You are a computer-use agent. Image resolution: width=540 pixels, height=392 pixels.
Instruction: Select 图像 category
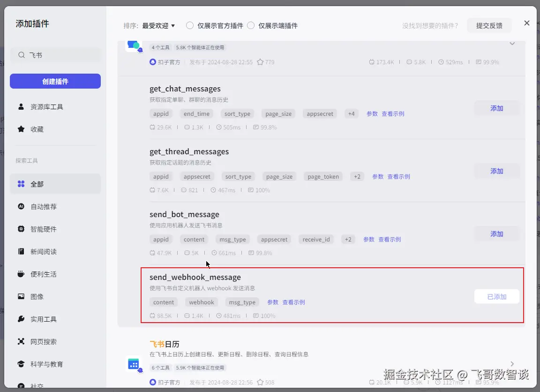pos(55,297)
